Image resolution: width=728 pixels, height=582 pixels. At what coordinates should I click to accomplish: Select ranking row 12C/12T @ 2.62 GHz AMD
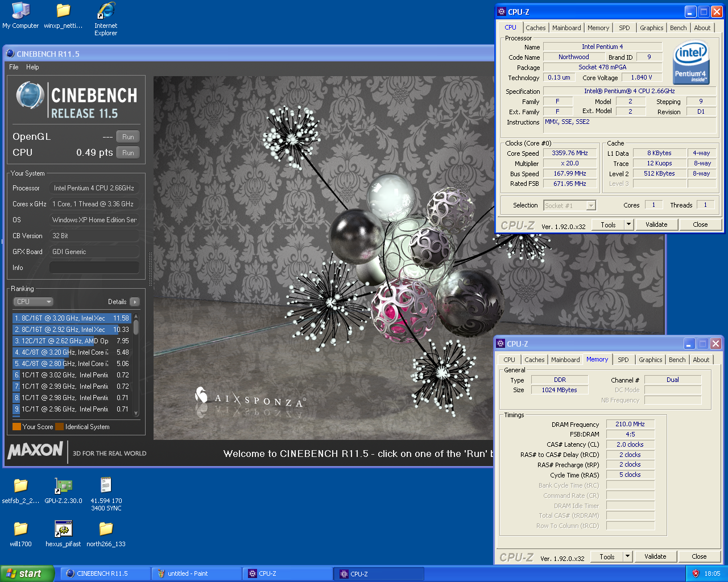[x=72, y=341]
